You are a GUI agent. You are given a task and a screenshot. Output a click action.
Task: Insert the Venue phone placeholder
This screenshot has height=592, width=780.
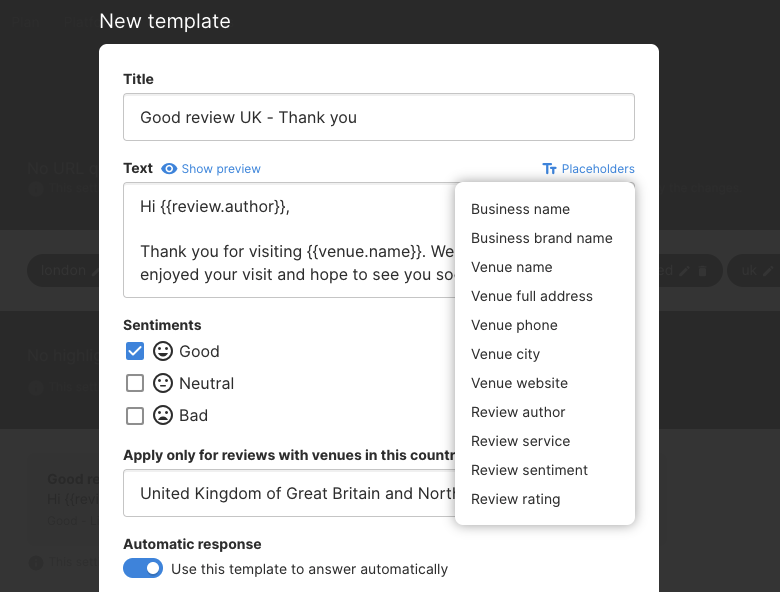pyautogui.click(x=514, y=325)
